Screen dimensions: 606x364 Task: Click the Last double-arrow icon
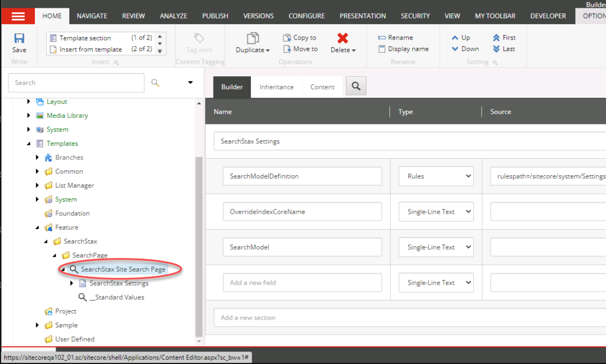497,49
